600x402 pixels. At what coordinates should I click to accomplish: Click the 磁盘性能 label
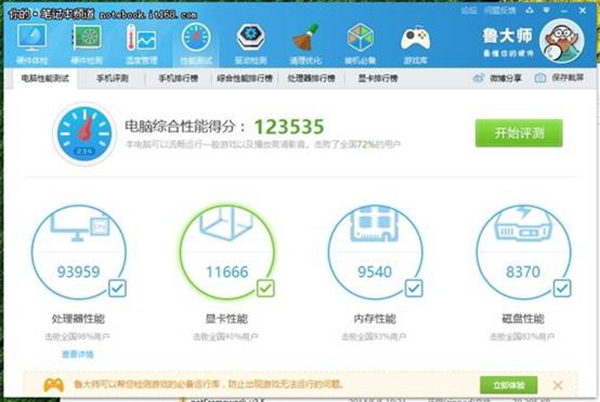pyautogui.click(x=523, y=318)
